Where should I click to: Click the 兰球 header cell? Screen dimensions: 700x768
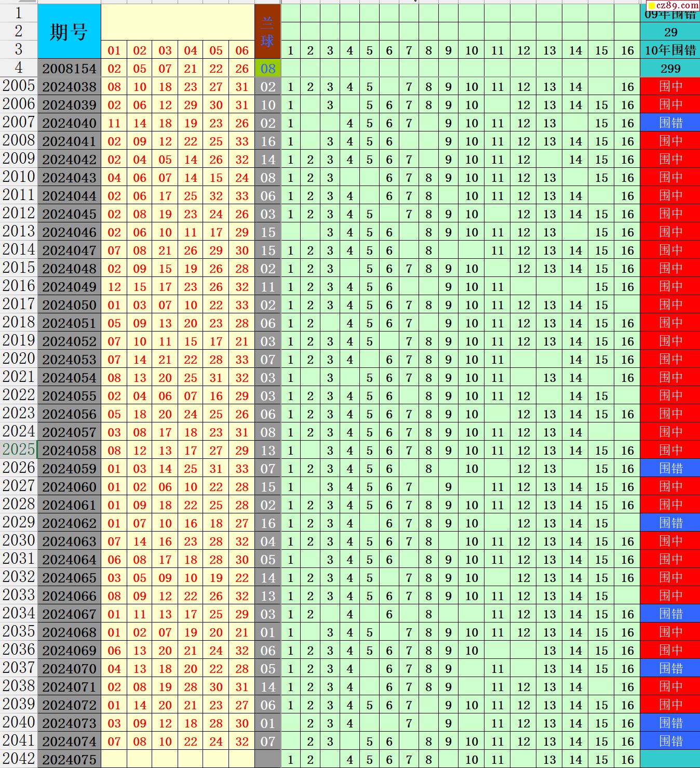(267, 31)
